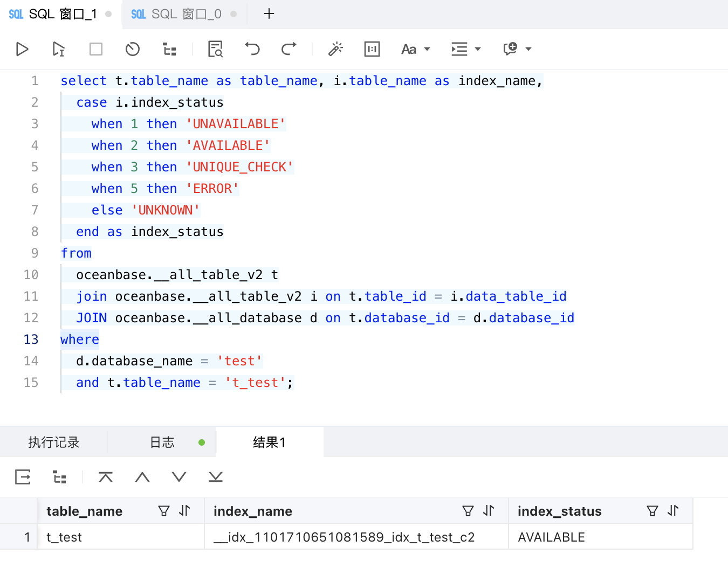This screenshot has width=728, height=582.
Task: Stop execution with the square icon
Action: (x=96, y=49)
